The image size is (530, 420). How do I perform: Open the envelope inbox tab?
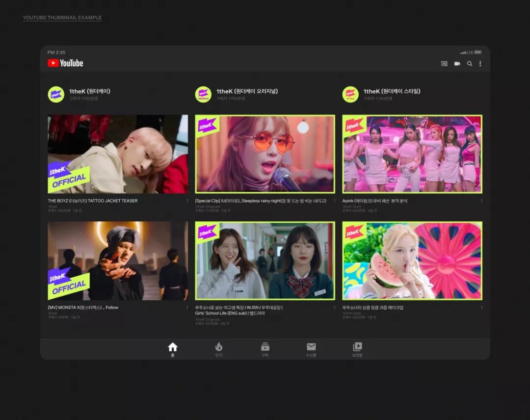click(311, 349)
